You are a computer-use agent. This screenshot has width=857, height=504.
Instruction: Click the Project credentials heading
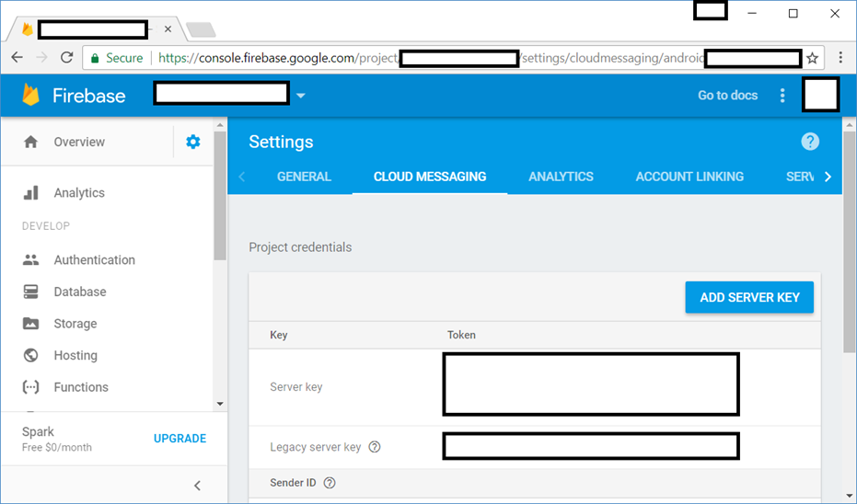300,247
